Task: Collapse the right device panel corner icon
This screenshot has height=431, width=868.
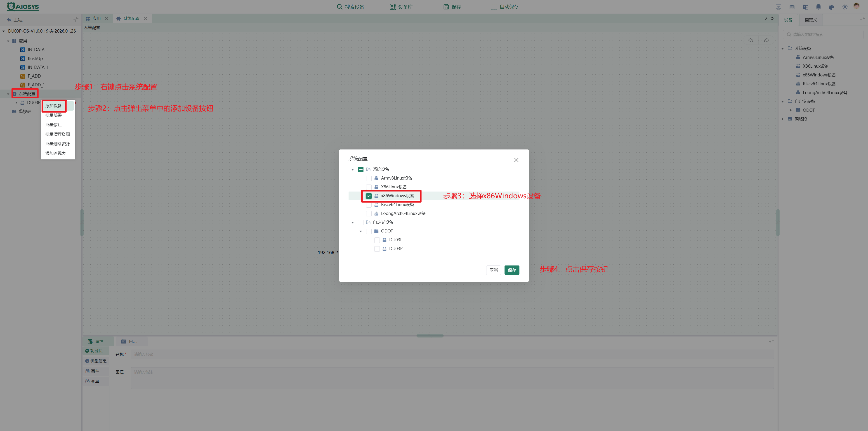Action: click(862, 19)
